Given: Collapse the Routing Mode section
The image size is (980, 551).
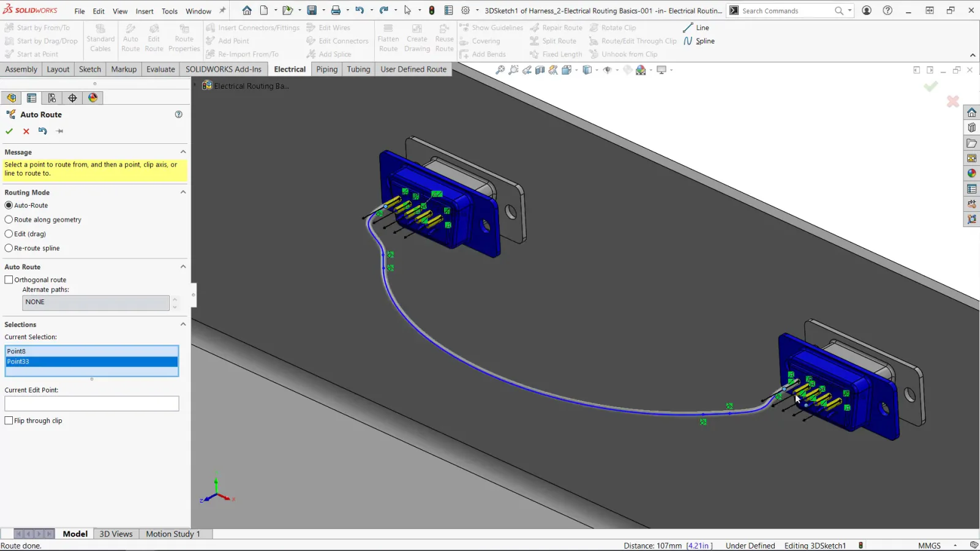Looking at the screenshot, I should [183, 192].
